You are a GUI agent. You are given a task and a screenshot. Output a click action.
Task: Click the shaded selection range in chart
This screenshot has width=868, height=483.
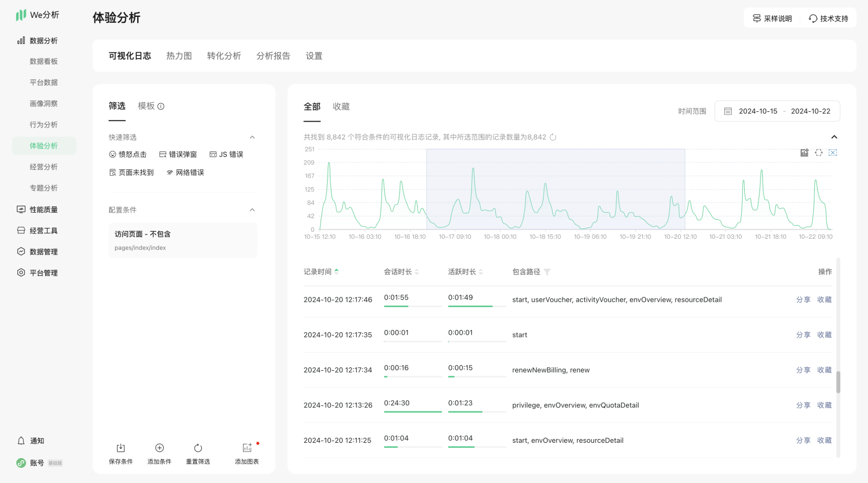tap(556, 189)
